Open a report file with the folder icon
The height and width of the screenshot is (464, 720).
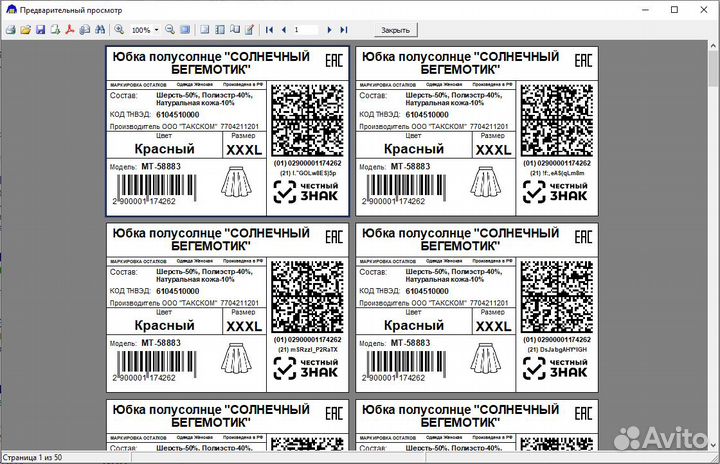point(25,30)
